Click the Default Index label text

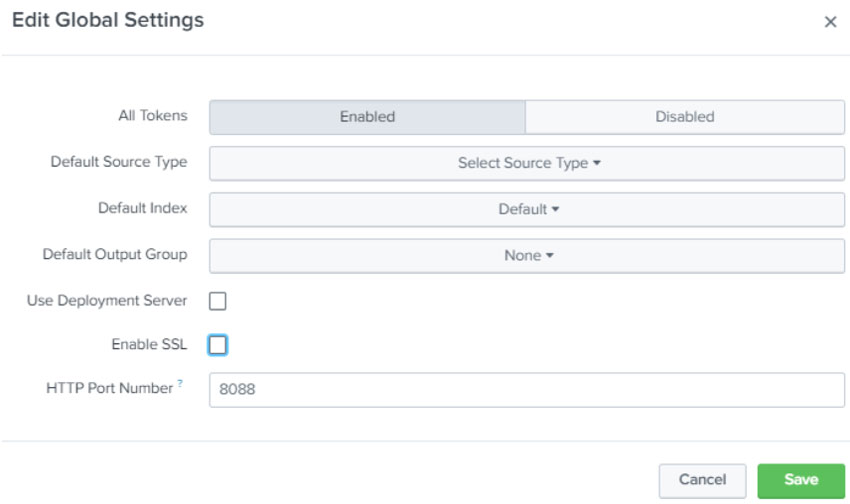(x=142, y=208)
